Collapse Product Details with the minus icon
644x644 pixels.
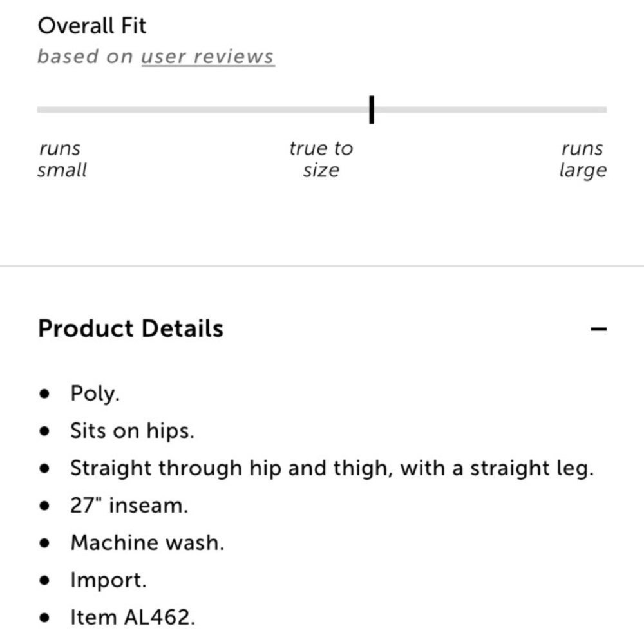click(x=598, y=329)
